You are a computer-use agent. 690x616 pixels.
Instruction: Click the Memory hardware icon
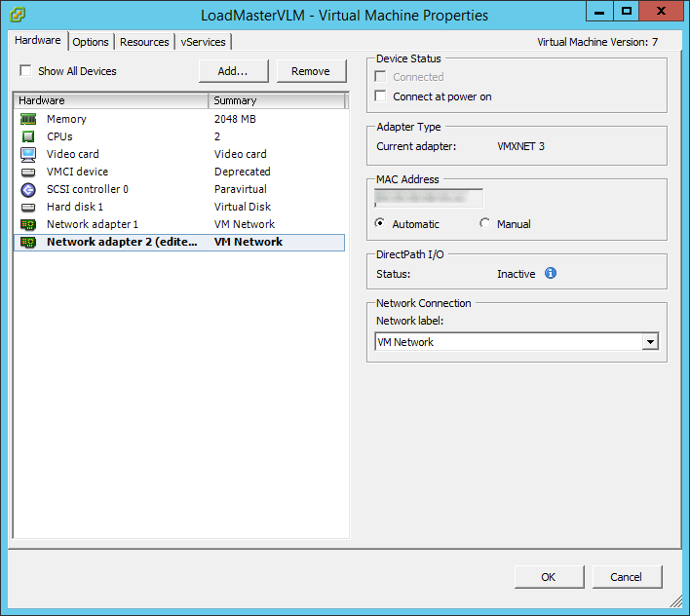click(x=28, y=119)
